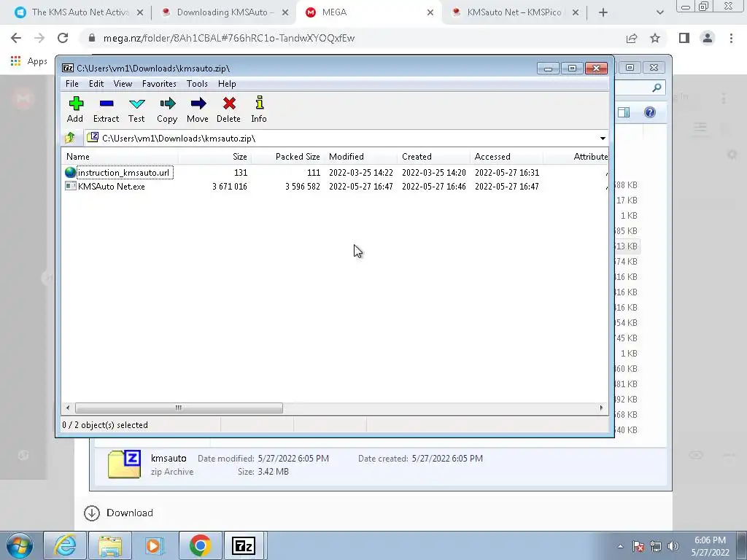Toggle the Explorer preview pane icon
The image size is (747, 560).
624,112
